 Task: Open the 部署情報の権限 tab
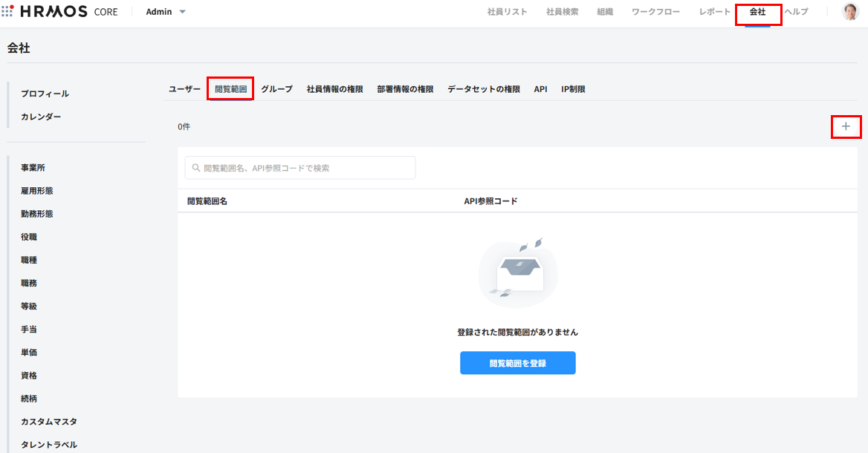coord(405,89)
